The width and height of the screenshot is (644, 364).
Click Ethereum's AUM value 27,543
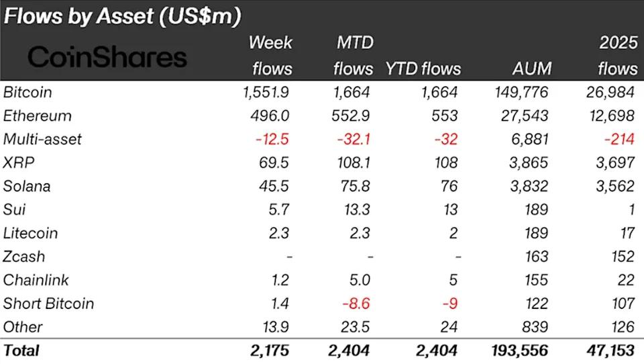526,116
